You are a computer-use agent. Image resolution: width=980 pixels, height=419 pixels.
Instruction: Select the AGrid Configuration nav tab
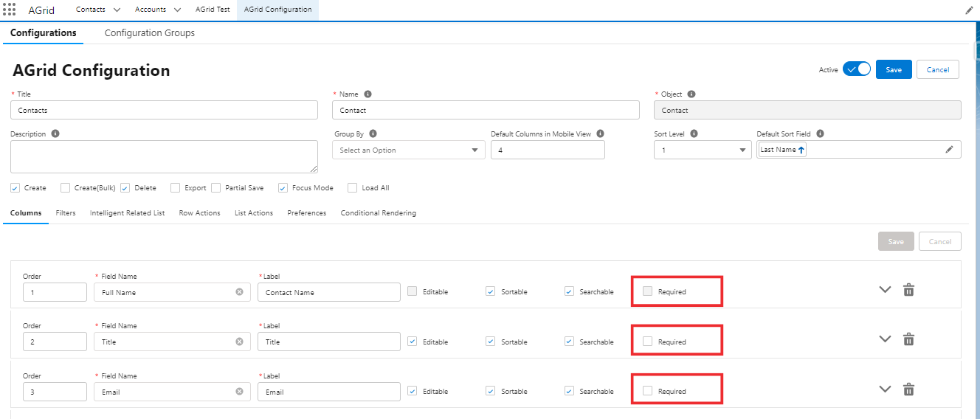click(277, 10)
